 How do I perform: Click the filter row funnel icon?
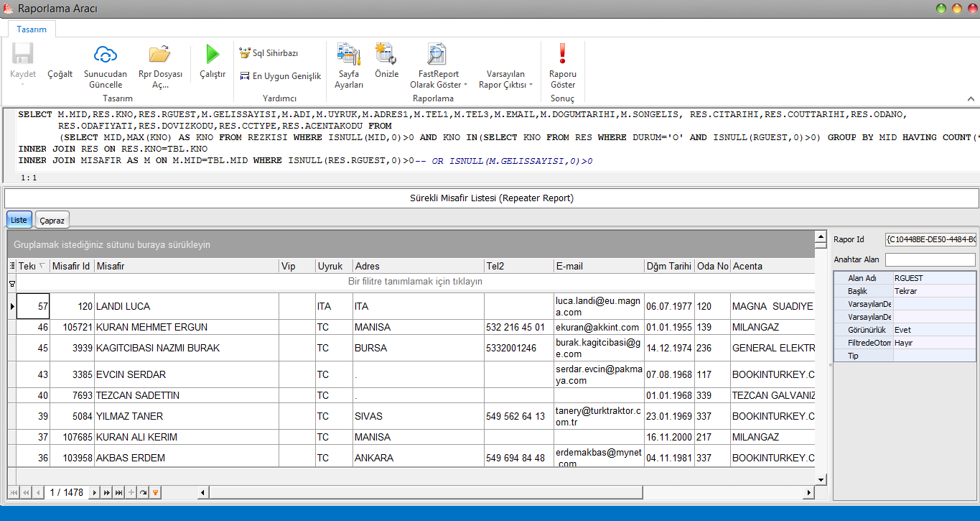(x=11, y=284)
